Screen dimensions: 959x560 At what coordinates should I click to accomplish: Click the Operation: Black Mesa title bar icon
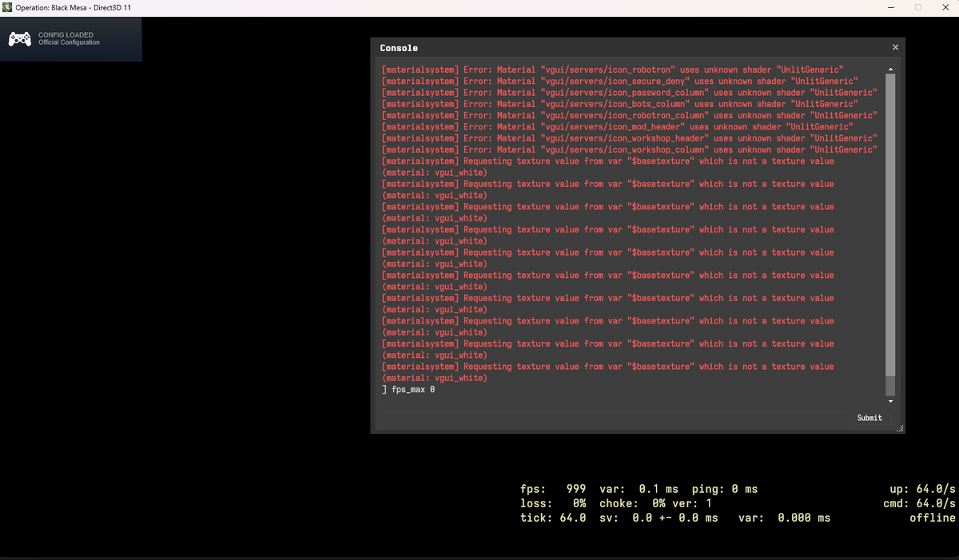point(7,8)
